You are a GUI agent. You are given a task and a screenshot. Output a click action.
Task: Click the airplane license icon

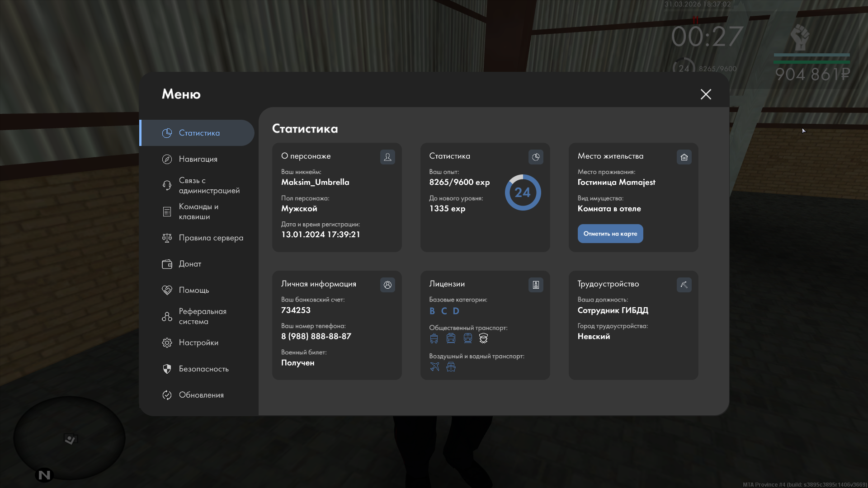[x=434, y=367]
